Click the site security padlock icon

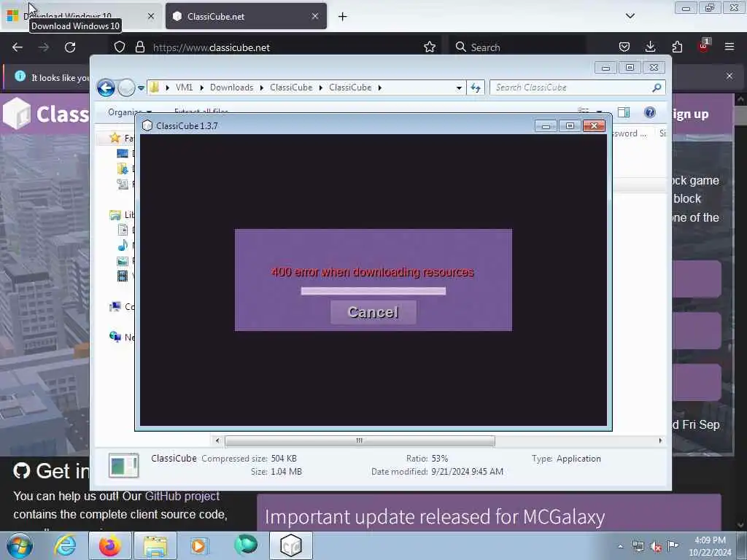pos(139,47)
